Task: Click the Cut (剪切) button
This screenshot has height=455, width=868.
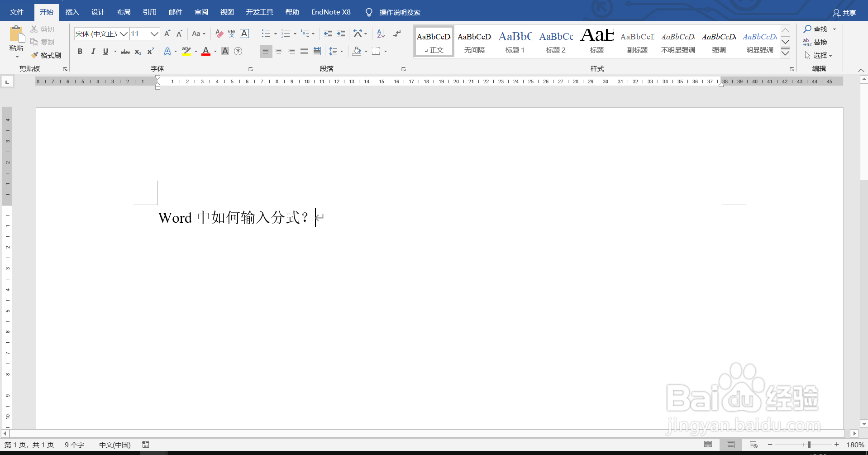Action: pos(43,29)
